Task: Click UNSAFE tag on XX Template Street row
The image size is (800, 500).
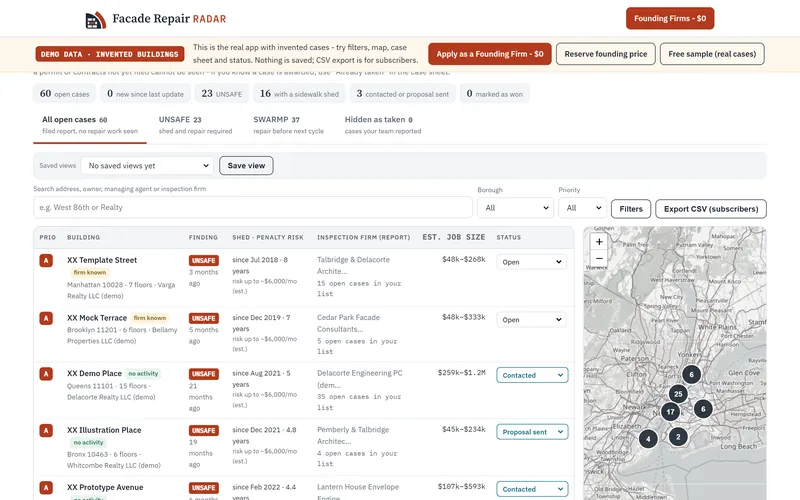Action: click(204, 261)
